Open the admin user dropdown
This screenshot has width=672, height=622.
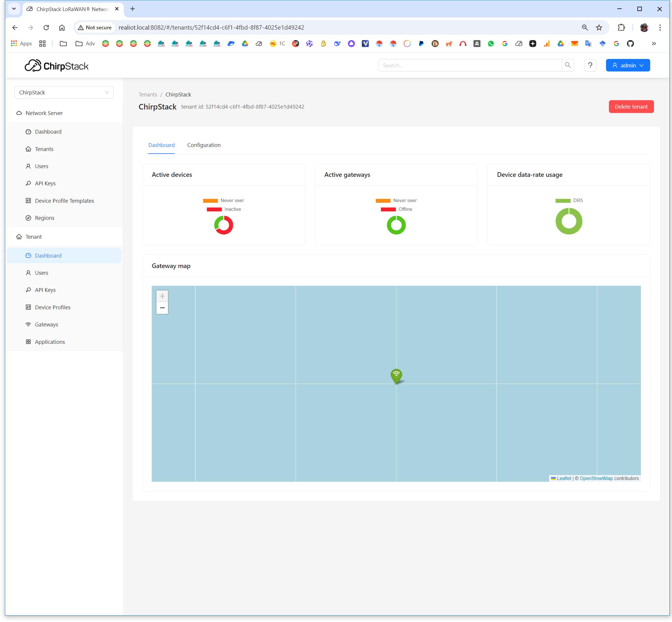click(628, 65)
